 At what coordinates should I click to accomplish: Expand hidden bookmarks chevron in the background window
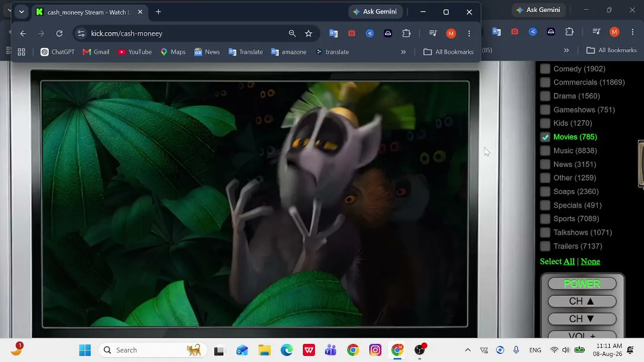(567, 50)
